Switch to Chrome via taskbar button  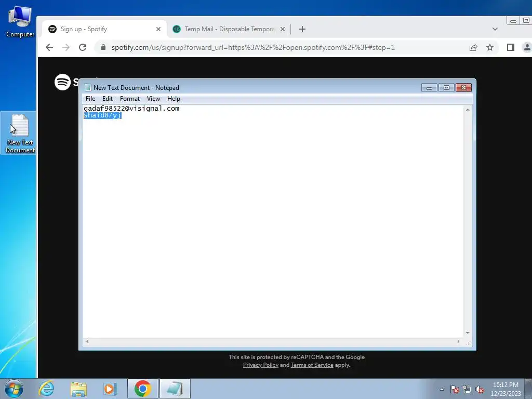click(x=142, y=389)
